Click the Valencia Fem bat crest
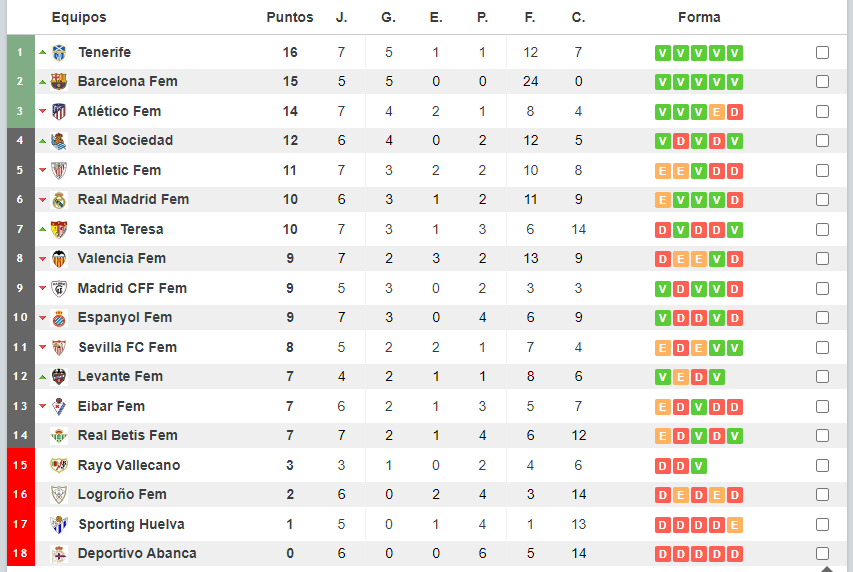853x572 pixels. [59, 259]
